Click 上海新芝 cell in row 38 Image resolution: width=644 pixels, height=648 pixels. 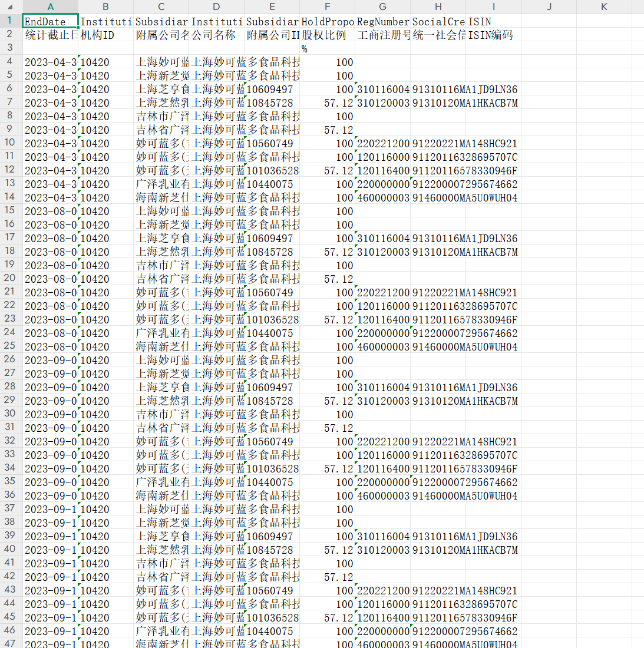[161, 523]
